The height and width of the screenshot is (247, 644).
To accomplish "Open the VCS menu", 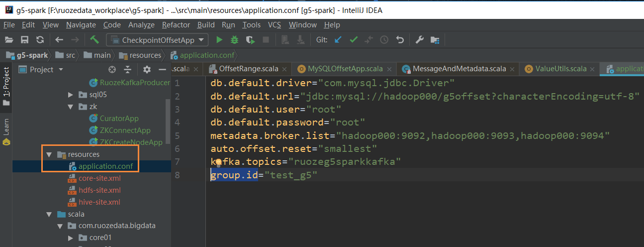I will point(275,25).
